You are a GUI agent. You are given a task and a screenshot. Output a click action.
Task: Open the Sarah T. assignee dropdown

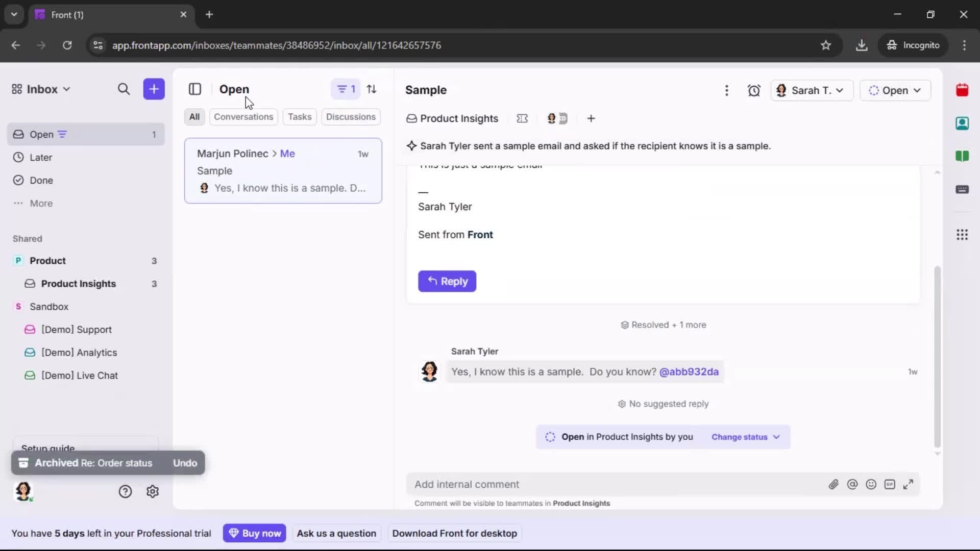coord(812,90)
